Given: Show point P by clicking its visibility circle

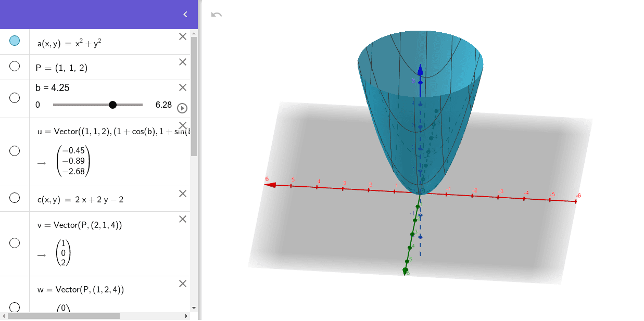Looking at the screenshot, I should (x=15, y=66).
